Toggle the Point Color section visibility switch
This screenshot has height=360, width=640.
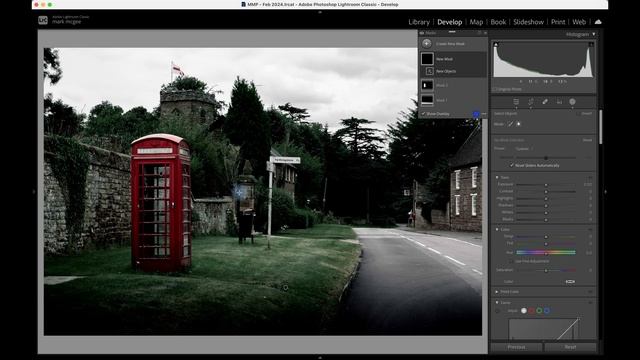point(590,292)
